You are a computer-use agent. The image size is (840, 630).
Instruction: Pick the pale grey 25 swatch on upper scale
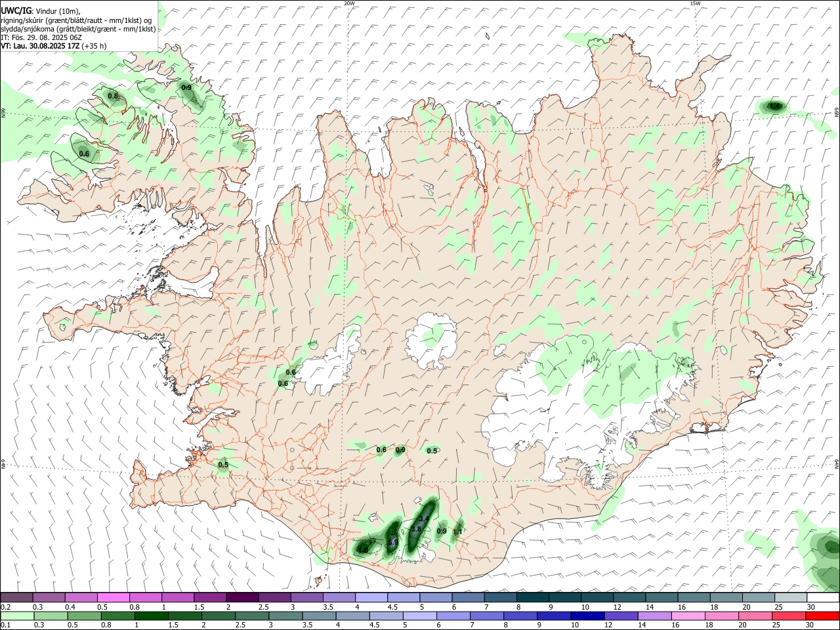tap(790, 597)
